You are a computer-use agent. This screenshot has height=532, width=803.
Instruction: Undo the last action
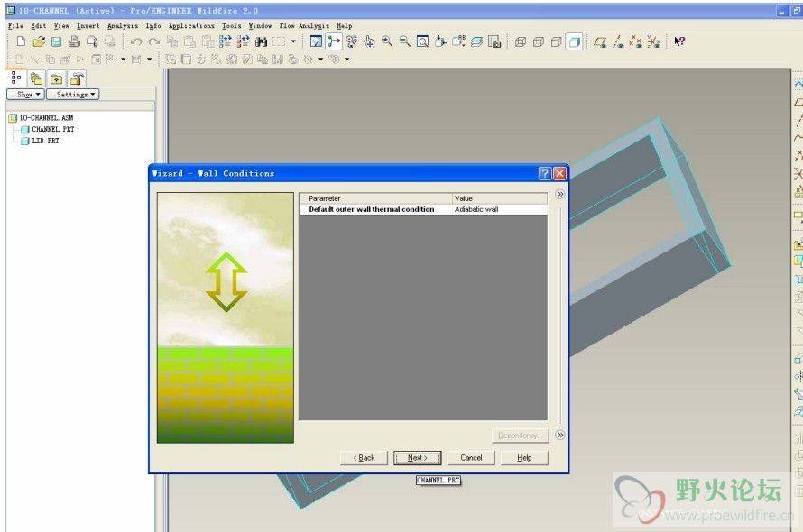coord(135,41)
